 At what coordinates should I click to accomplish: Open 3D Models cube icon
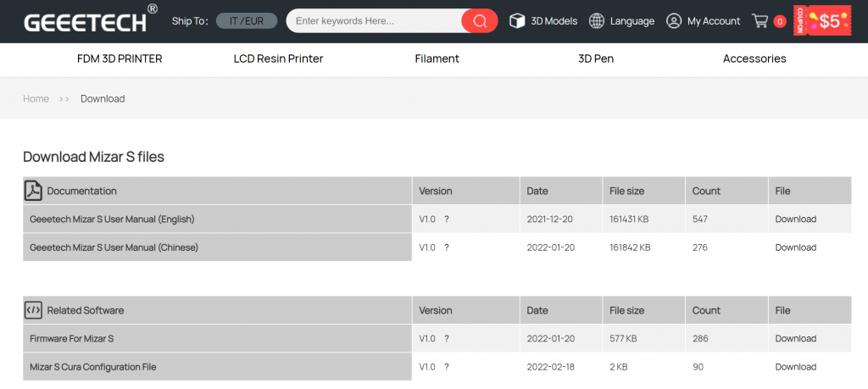pyautogui.click(x=517, y=21)
